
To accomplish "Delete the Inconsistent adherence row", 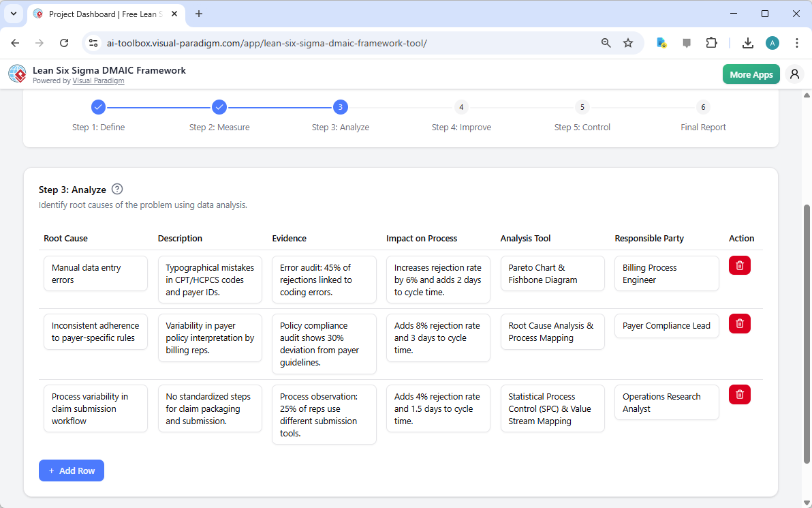I will (739, 323).
